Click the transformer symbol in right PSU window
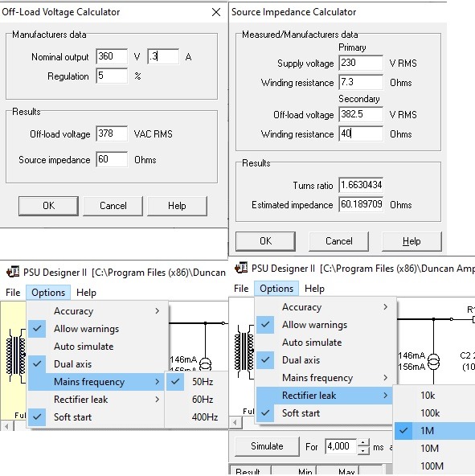This screenshot has width=475, height=476. pos(244,351)
